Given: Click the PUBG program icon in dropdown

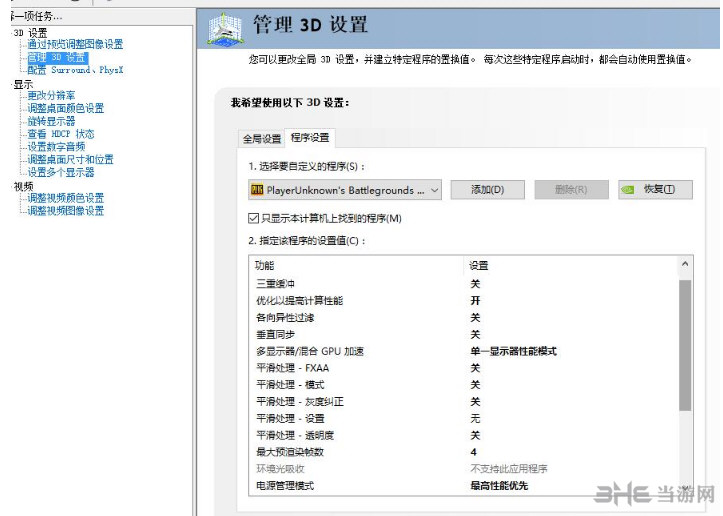Looking at the screenshot, I should pos(257,190).
